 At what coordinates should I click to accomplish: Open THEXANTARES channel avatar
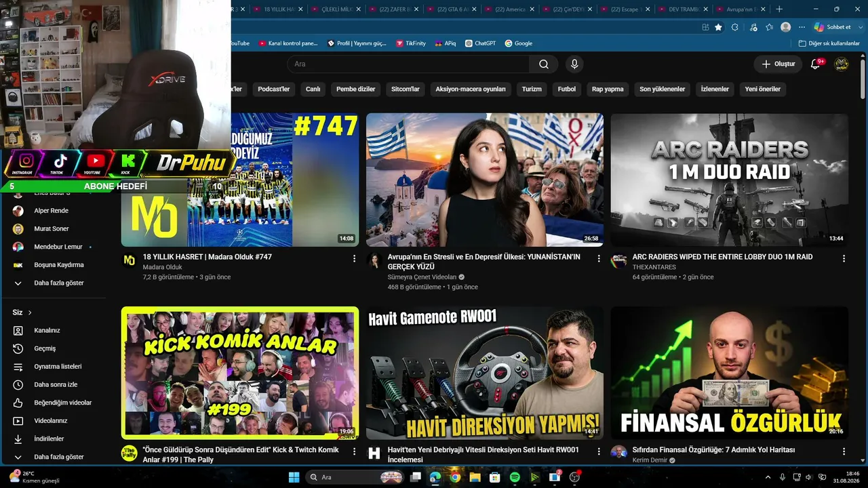[x=618, y=261]
